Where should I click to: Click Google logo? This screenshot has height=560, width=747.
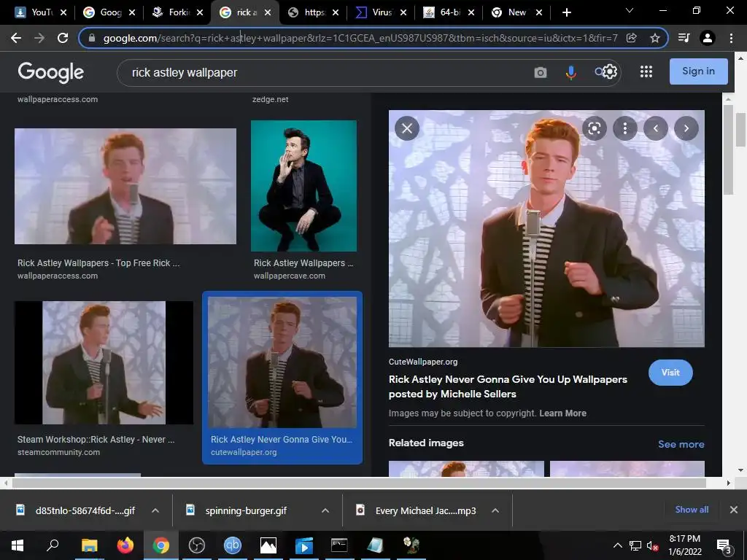tap(50, 72)
